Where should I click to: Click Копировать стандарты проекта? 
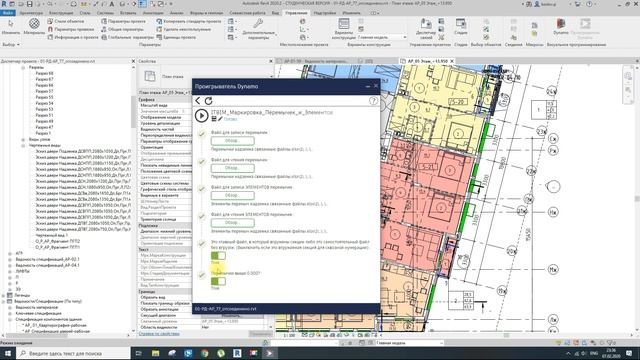pyautogui.click(x=189, y=21)
